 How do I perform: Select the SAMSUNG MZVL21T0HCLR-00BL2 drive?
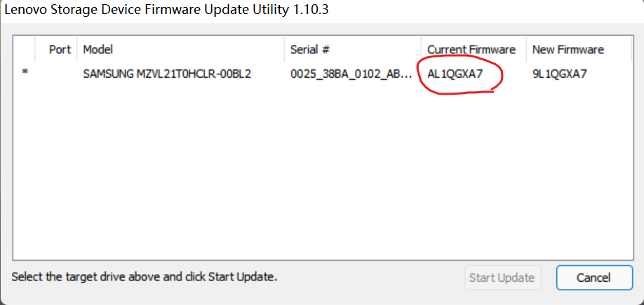(x=167, y=73)
